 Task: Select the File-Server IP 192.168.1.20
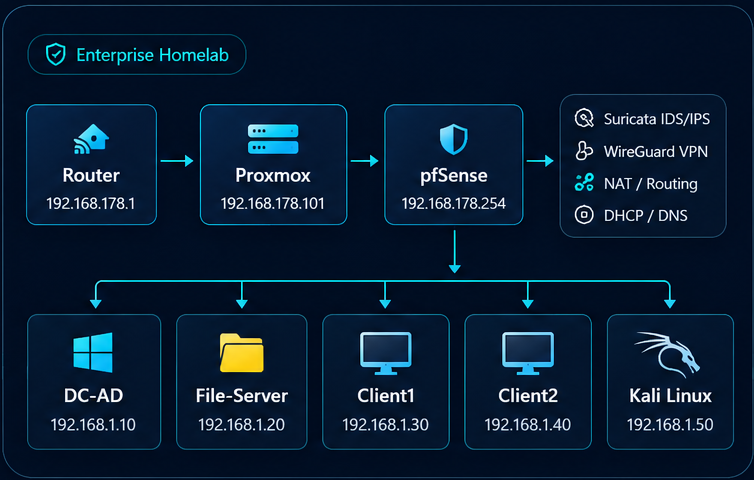pyautogui.click(x=241, y=425)
